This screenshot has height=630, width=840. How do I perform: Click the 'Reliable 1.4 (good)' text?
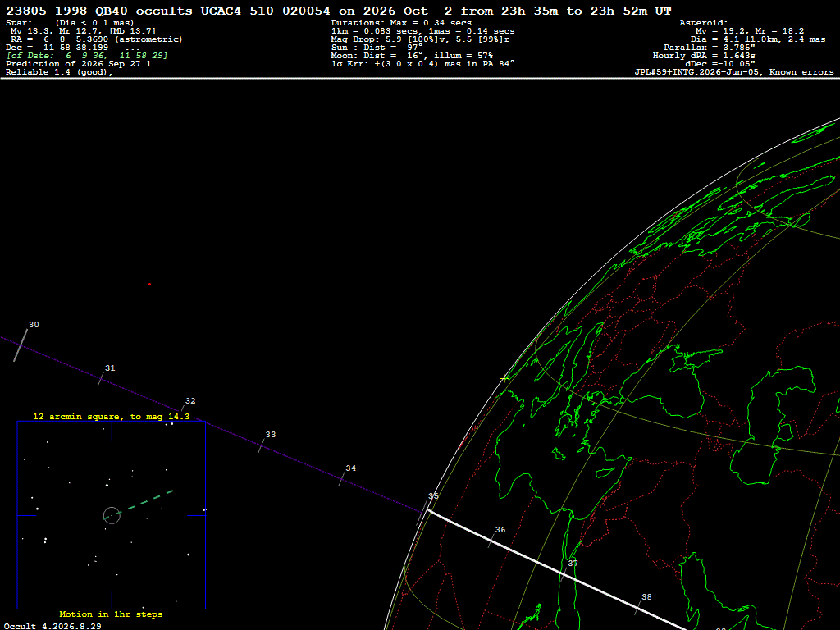point(59,72)
